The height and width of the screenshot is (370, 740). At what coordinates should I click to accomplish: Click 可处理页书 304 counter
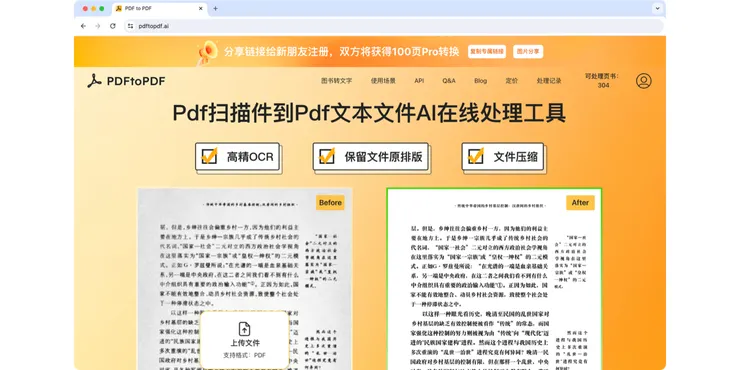click(x=603, y=81)
